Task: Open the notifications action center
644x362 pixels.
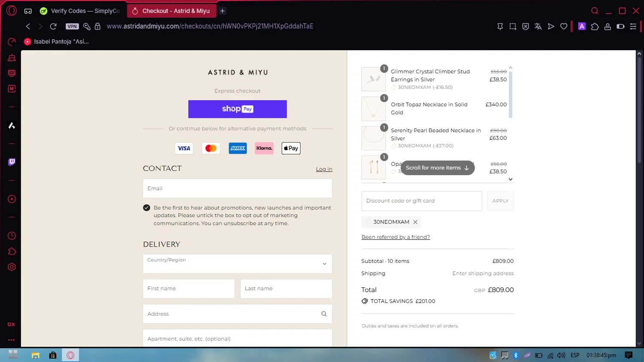Action: pos(629,355)
